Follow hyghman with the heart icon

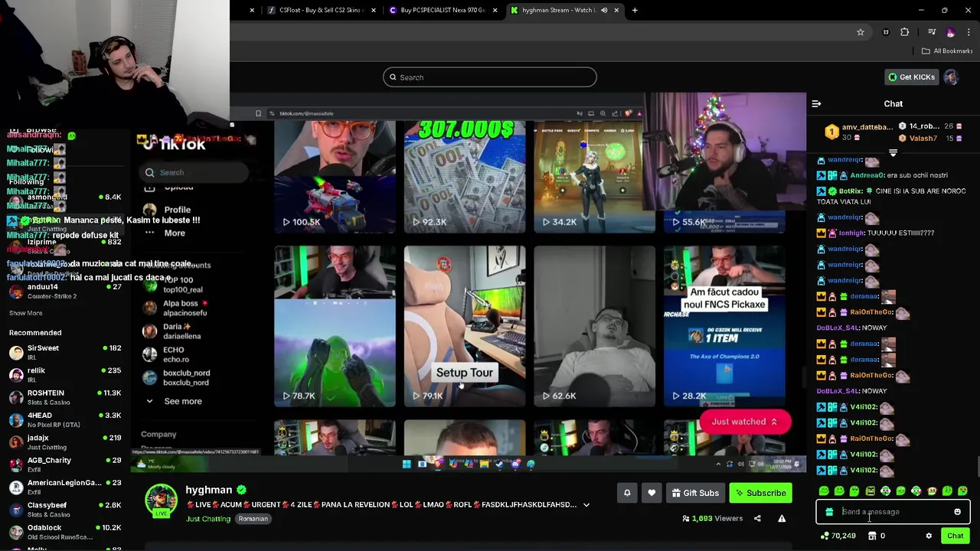tap(652, 493)
